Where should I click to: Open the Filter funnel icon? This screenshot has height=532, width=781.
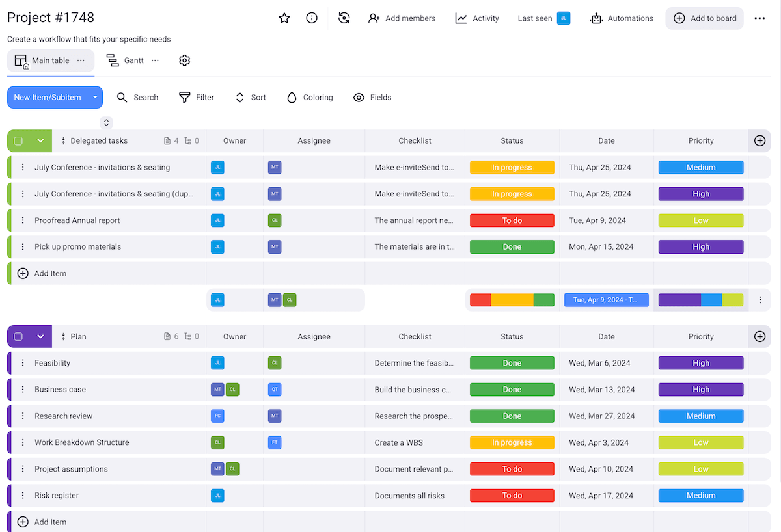coord(183,97)
